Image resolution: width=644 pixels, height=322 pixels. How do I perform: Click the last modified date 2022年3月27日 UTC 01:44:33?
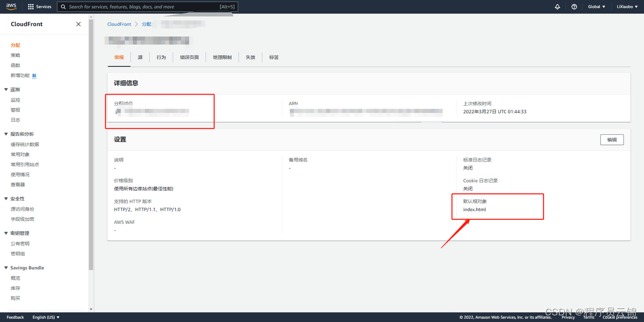click(495, 112)
